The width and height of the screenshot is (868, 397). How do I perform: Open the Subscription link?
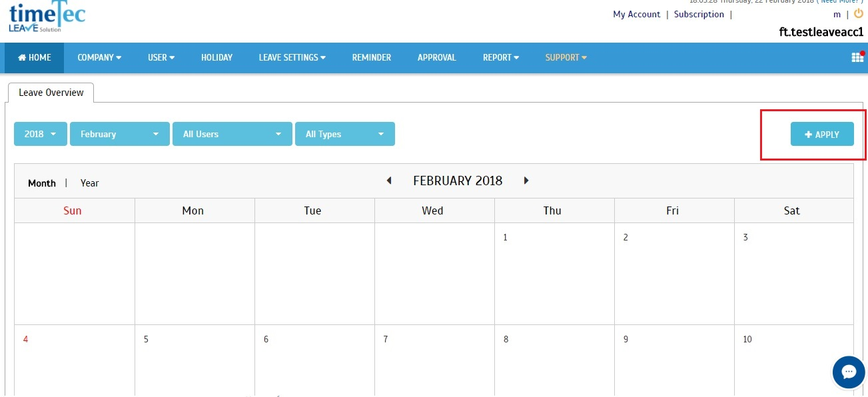point(699,14)
